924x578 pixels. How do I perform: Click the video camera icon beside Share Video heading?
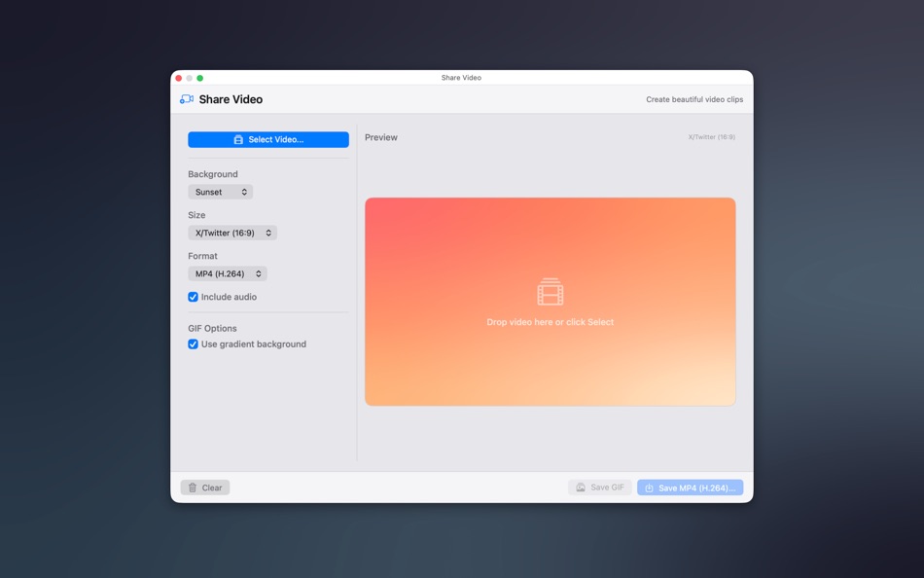pyautogui.click(x=185, y=98)
